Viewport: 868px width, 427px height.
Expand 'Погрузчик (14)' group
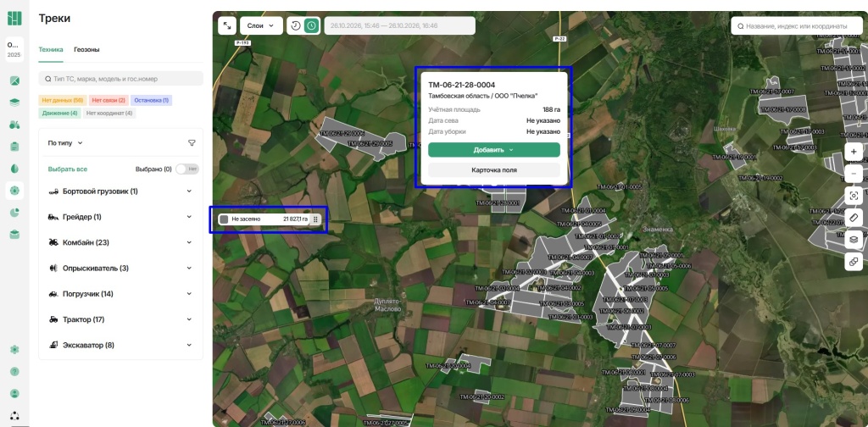pos(120,294)
